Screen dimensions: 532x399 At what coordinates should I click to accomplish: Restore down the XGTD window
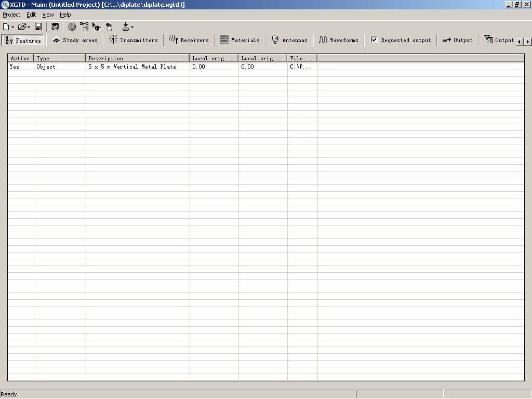click(517, 5)
